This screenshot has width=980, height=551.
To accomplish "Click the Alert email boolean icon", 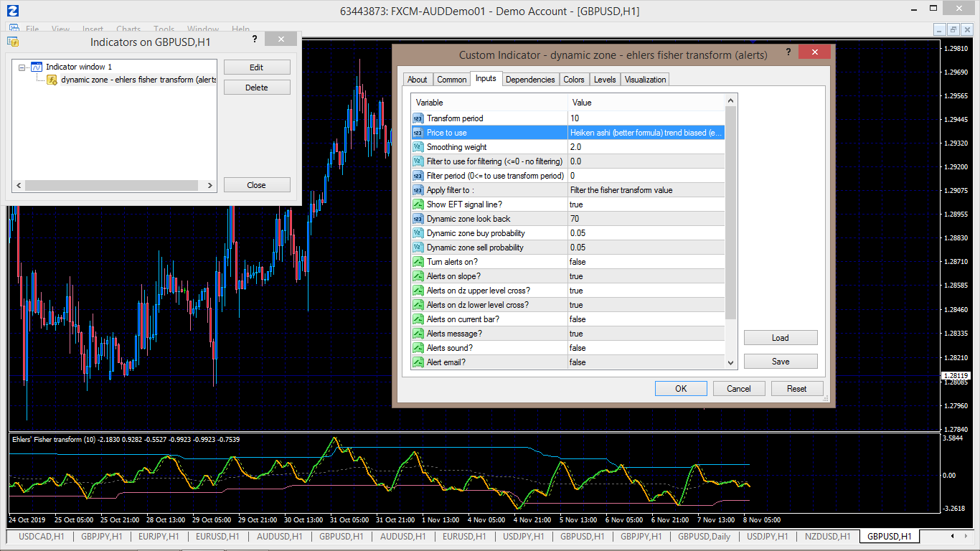I will (418, 362).
